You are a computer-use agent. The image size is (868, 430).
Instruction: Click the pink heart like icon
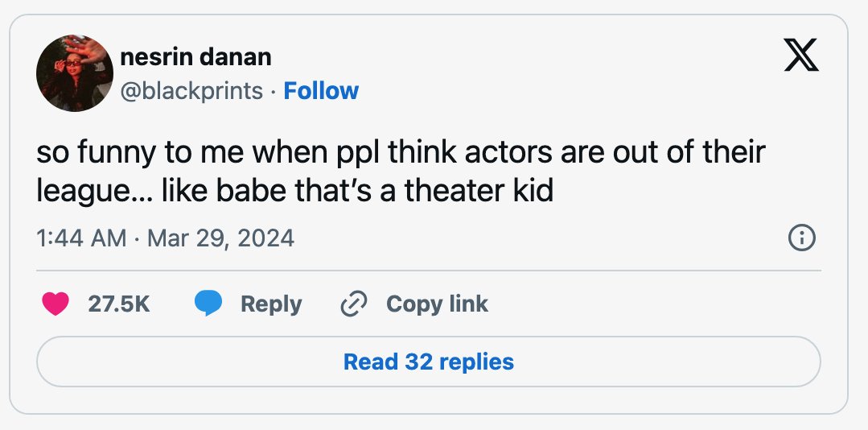(x=56, y=304)
